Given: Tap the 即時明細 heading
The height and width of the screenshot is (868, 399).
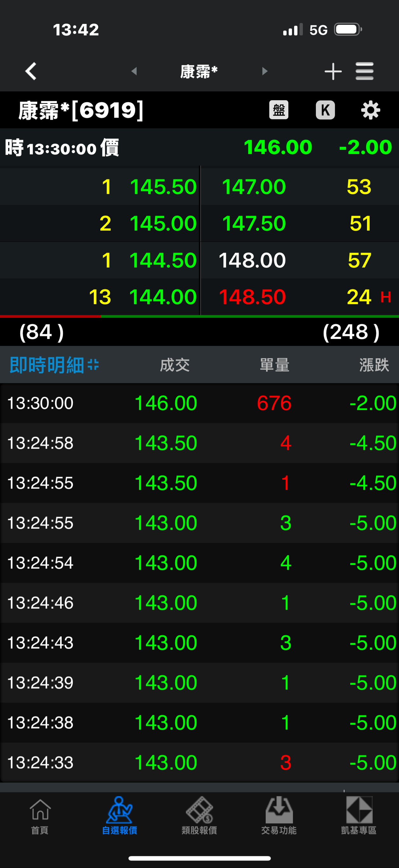Looking at the screenshot, I should (x=47, y=365).
